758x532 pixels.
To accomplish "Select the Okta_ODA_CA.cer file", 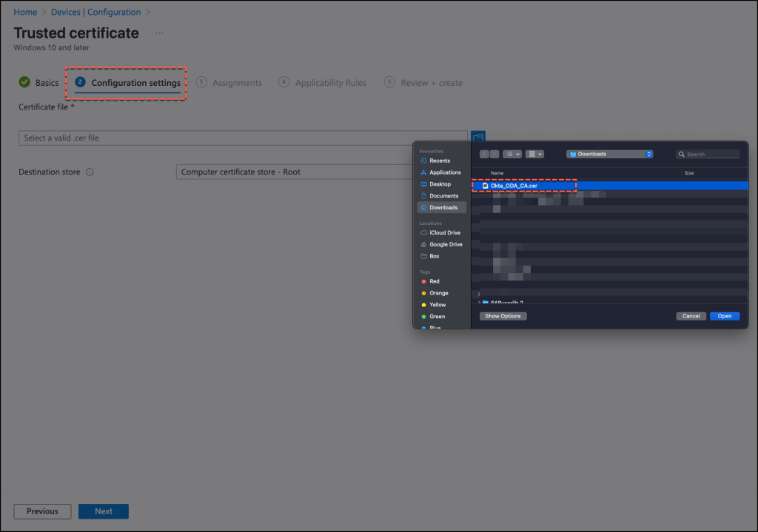I will click(x=513, y=186).
